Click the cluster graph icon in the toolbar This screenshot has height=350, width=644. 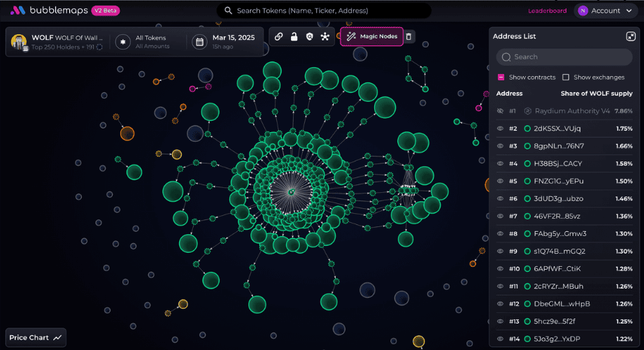click(324, 36)
